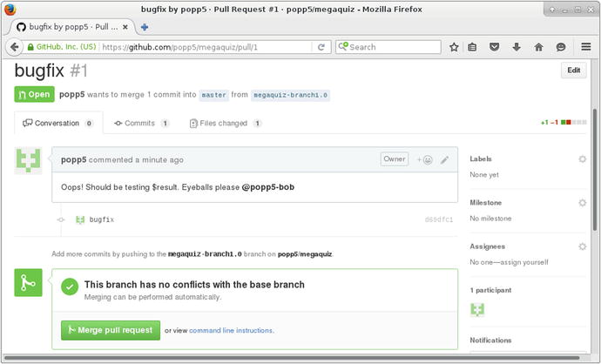Select the bugfix by popp5 browser tab

click(x=73, y=27)
